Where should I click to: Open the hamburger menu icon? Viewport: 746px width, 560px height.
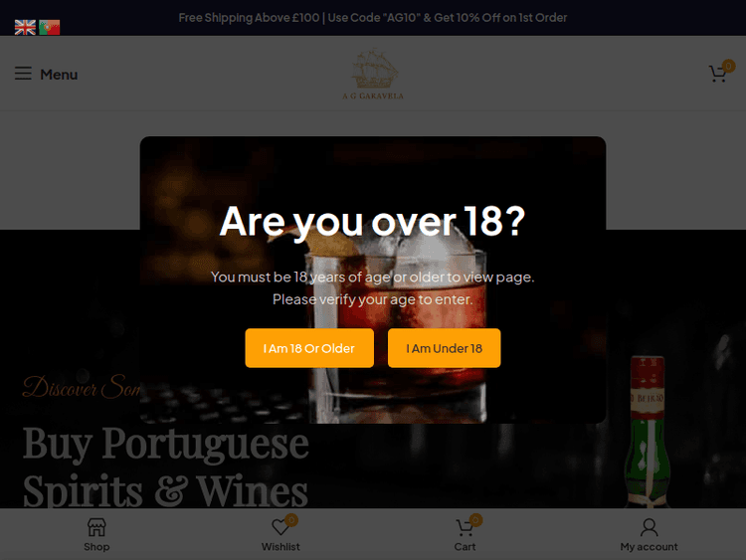[23, 74]
